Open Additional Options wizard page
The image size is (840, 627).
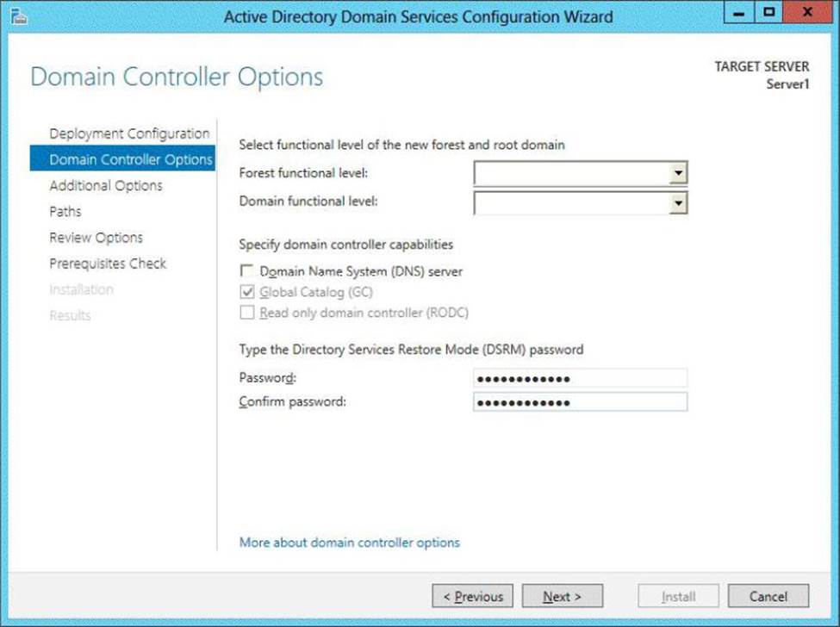point(106,185)
